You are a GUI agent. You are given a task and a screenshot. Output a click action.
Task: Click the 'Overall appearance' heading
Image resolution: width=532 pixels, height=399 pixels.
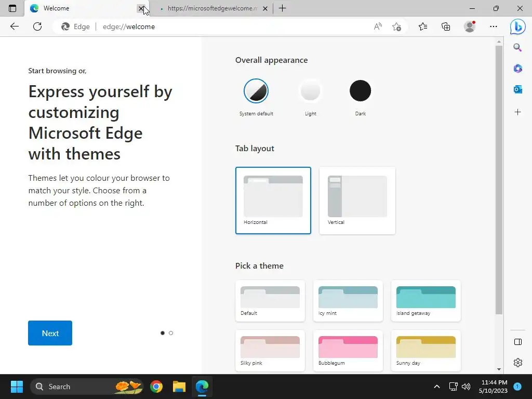271,60
